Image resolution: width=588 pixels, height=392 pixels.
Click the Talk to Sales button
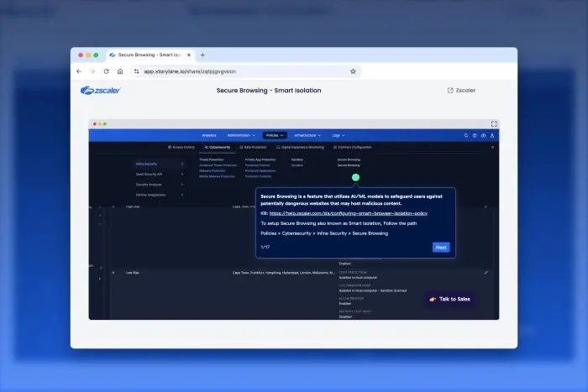click(x=450, y=299)
